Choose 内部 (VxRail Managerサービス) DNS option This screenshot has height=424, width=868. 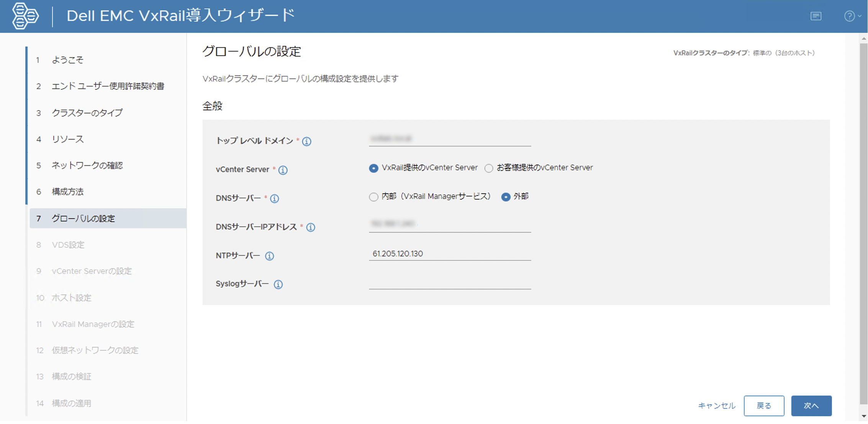tap(373, 197)
